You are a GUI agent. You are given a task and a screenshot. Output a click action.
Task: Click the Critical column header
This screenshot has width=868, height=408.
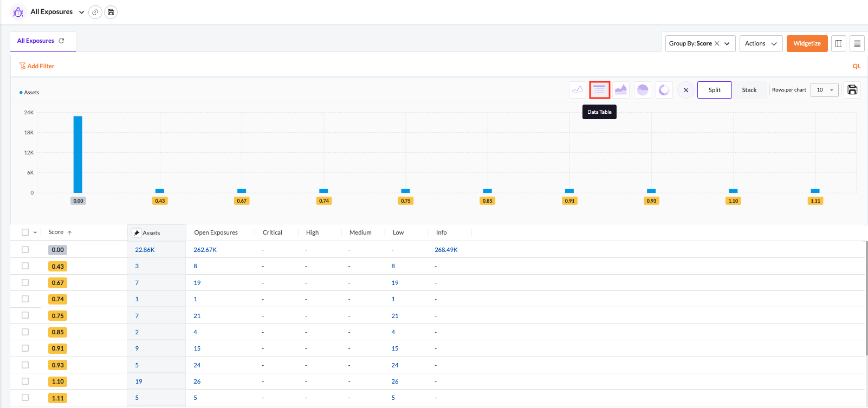[x=273, y=232]
